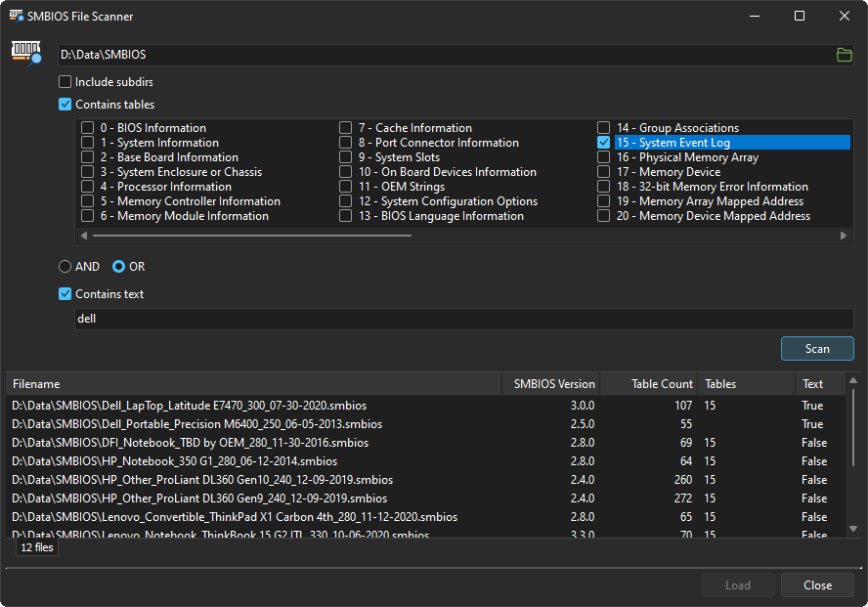The width and height of the screenshot is (868, 607).
Task: Uncheck 15 - System Event Log table
Action: tap(603, 143)
